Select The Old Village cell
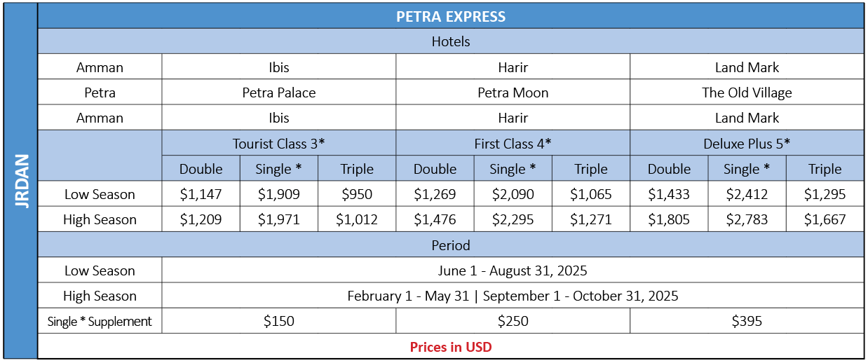Viewport: 868px width, 363px height. (747, 93)
